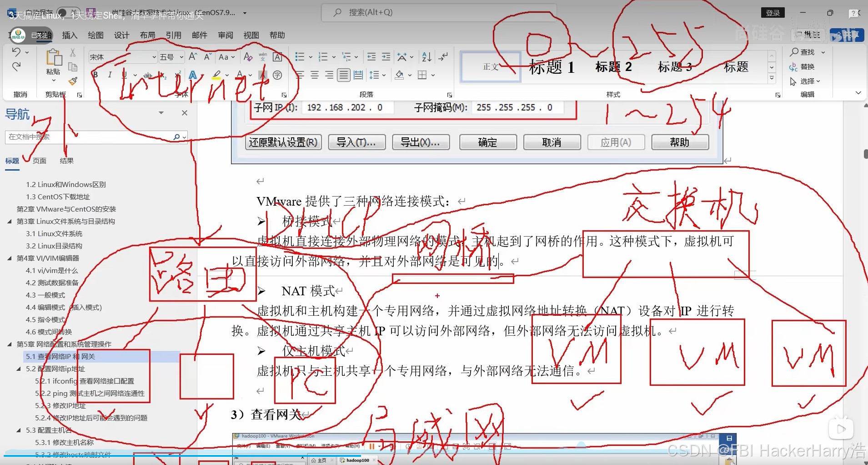The width and height of the screenshot is (868, 465).
Task: Apply the 标题 1 style
Action: (552, 67)
